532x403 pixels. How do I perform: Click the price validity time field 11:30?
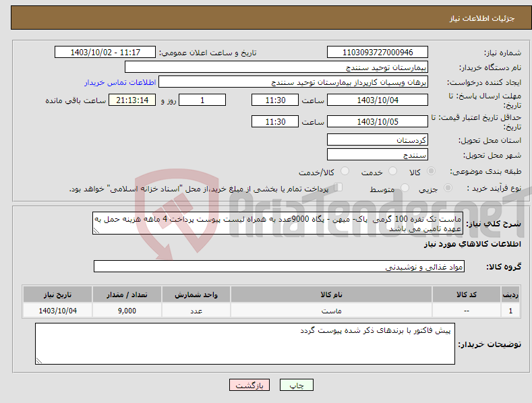pos(275,121)
